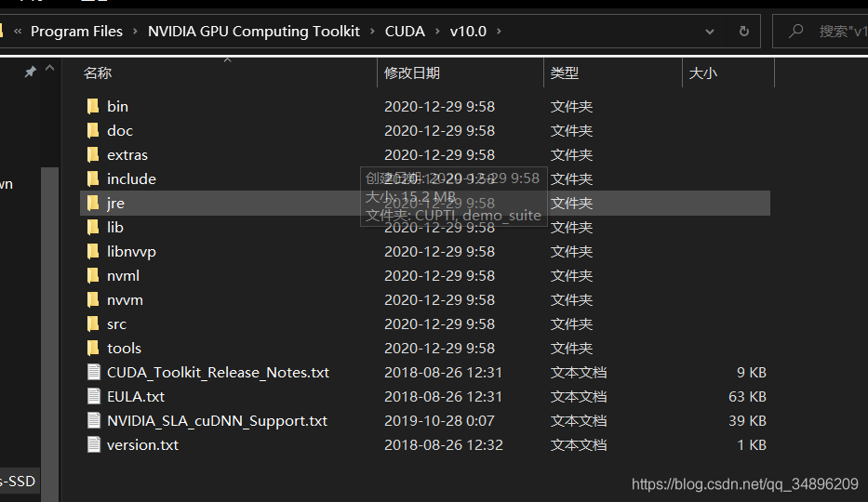This screenshot has width=868, height=502.
Task: Sort by 类型 column header
Action: tap(564, 73)
